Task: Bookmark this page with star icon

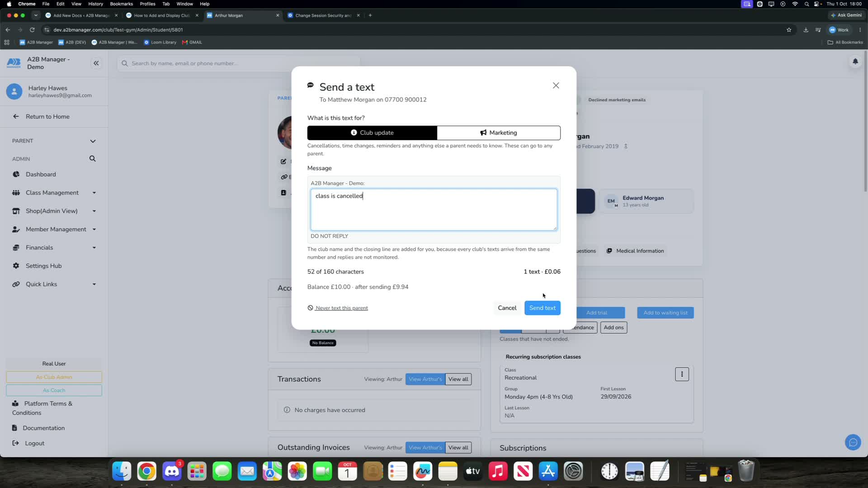Action: [x=789, y=30]
